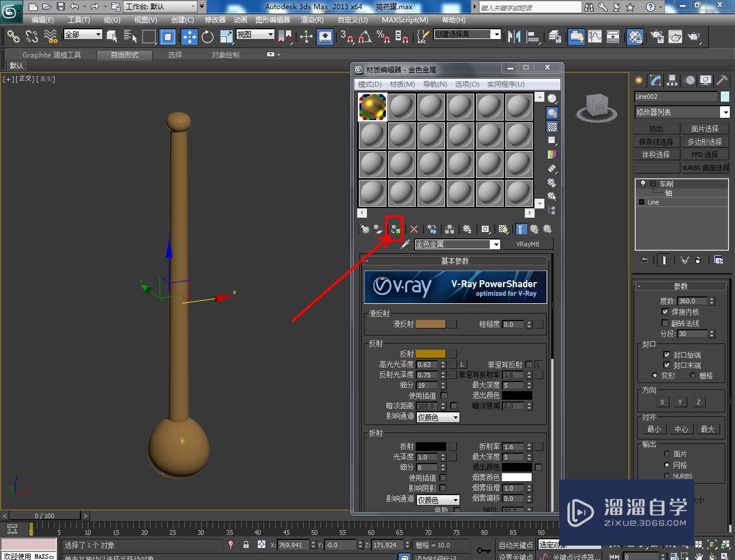
Task: Enable 翻转法线 checkbox
Action: pyautogui.click(x=665, y=323)
